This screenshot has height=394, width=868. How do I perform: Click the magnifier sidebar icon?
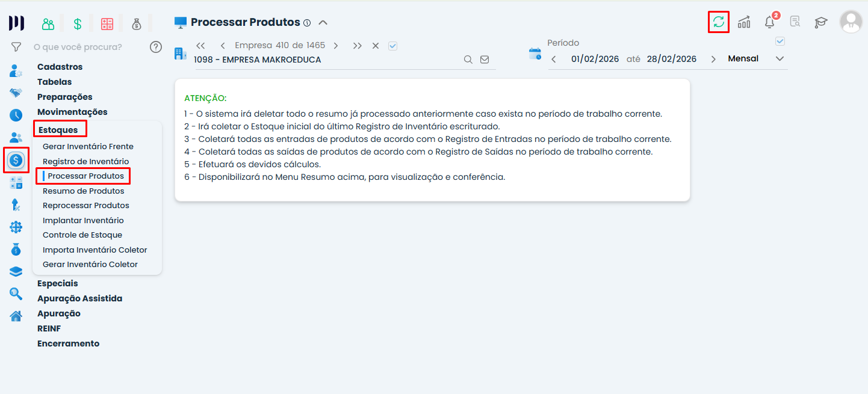coord(16,294)
